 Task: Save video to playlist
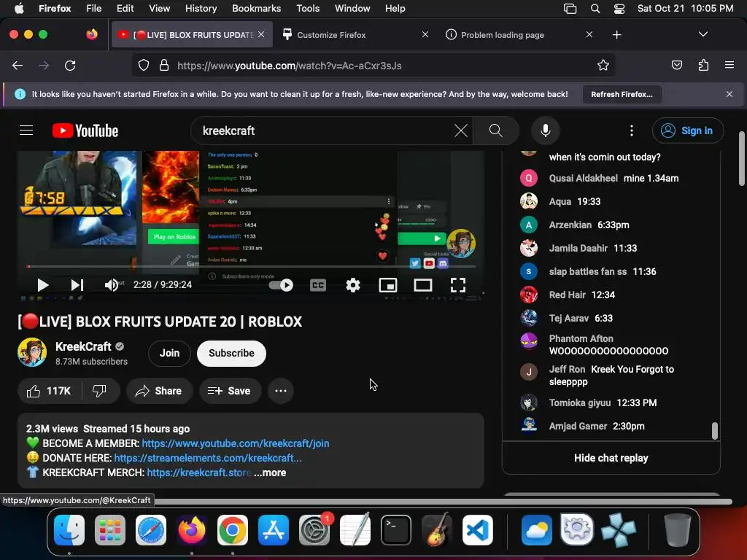[x=230, y=391]
